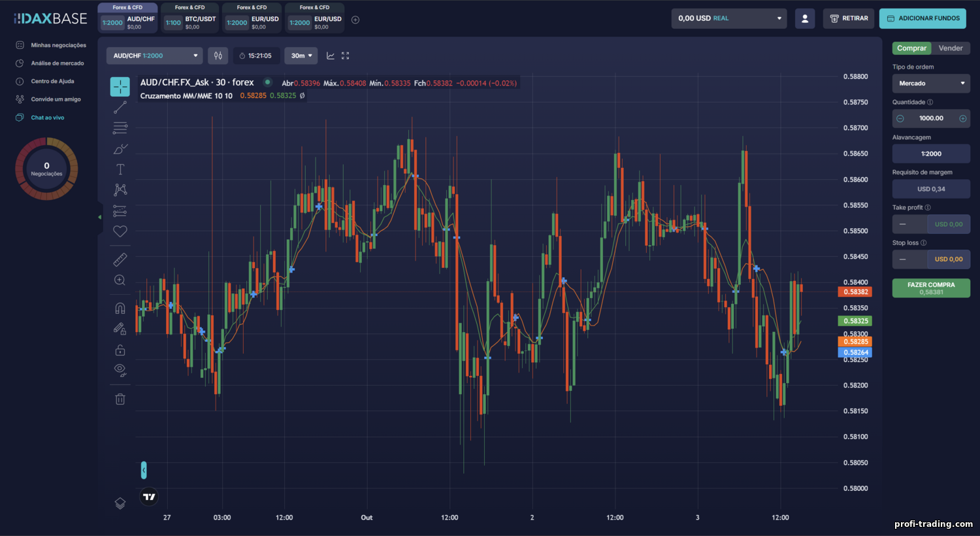Screen dimensions: 980x536
Task: Select the Vender toggle
Action: tap(951, 48)
